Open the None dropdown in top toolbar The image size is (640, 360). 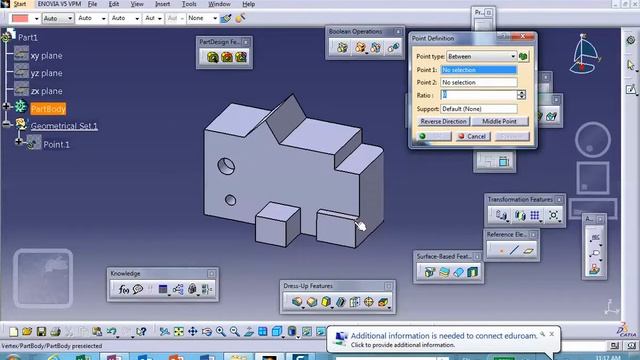coord(215,18)
